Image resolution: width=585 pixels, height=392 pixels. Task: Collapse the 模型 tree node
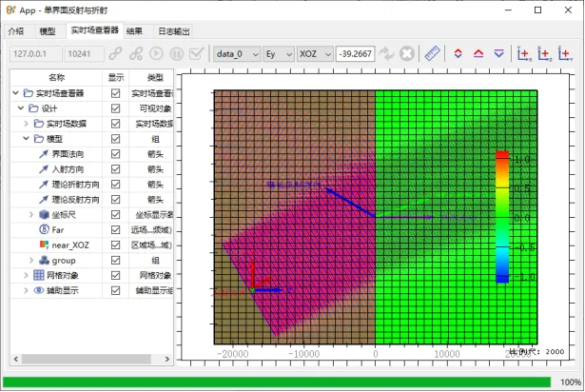(26, 139)
